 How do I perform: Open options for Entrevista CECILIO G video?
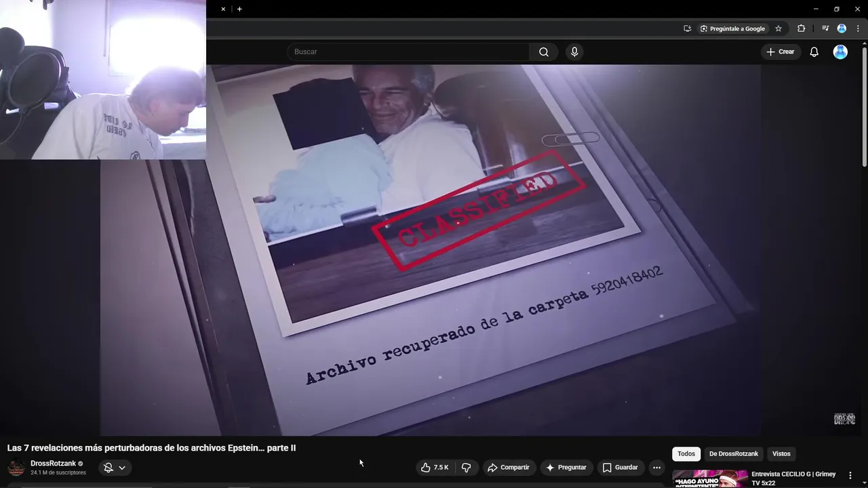(850, 476)
